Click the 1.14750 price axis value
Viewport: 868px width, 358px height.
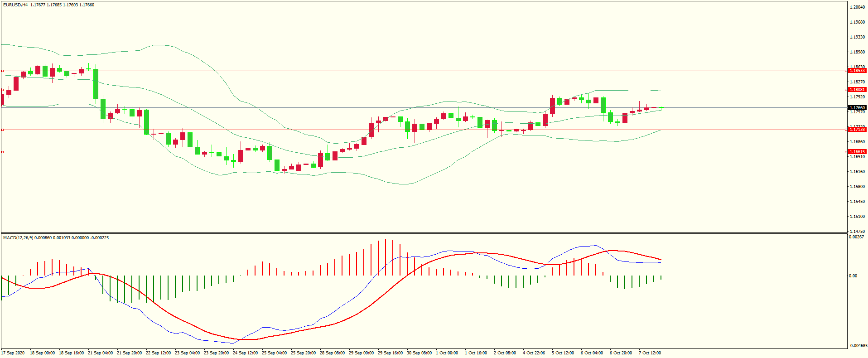(858, 232)
